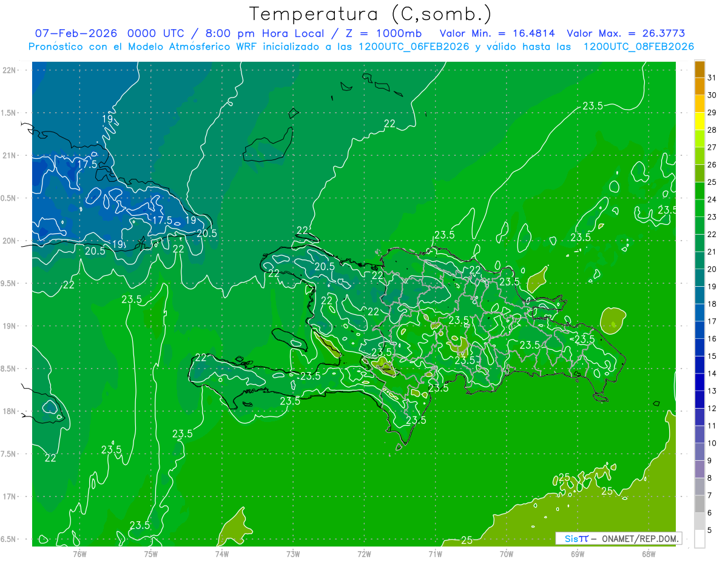The width and height of the screenshot is (728, 562).
Task: Click the dark orange swatch above 31
Action: [x=699, y=69]
